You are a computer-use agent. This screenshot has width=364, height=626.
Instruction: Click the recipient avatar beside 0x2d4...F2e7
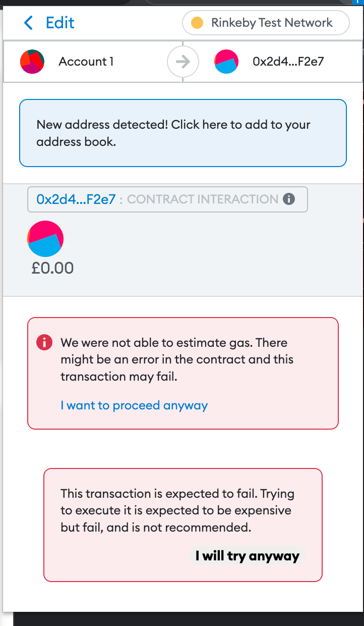point(226,61)
